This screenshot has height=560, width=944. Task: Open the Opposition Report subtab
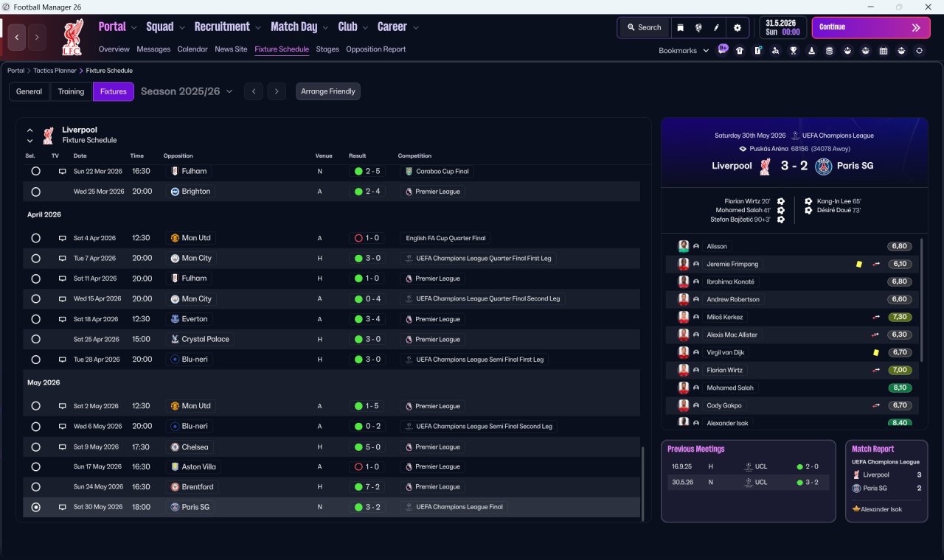point(375,49)
